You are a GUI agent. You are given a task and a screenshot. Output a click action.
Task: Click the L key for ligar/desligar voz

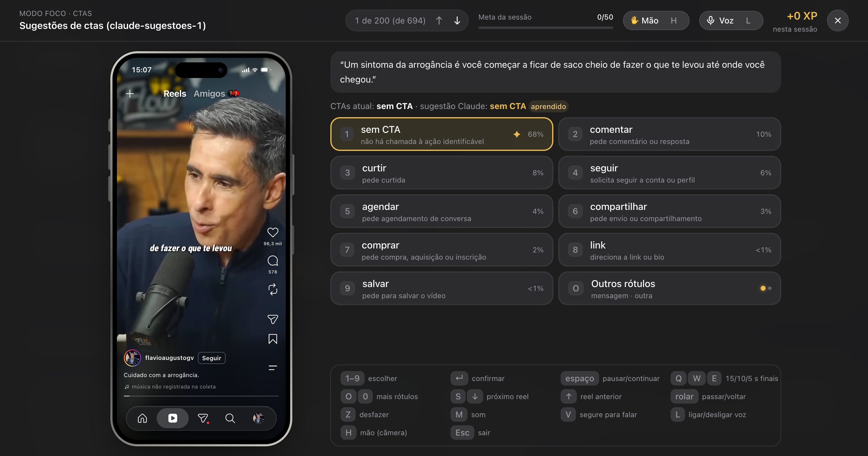click(x=678, y=414)
